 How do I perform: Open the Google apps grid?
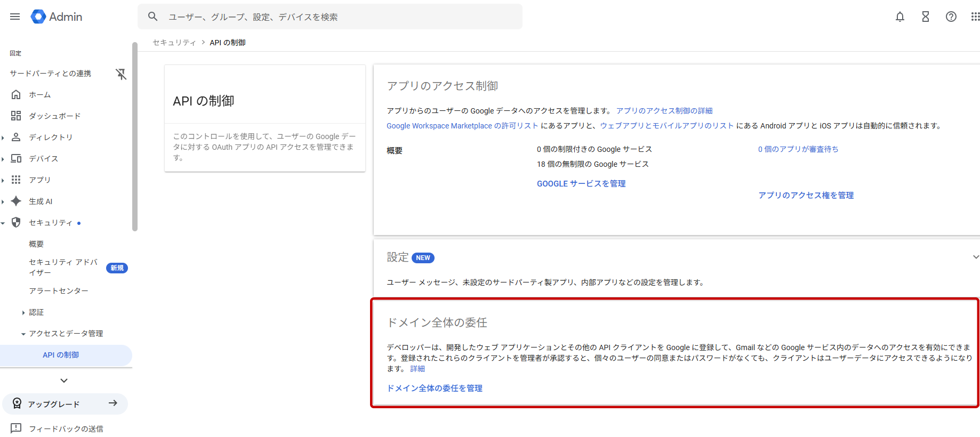[x=975, y=17]
